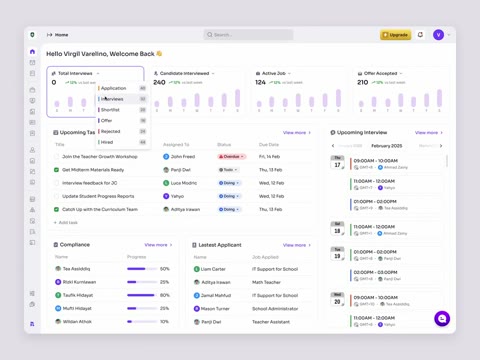Click Liam Carter's avatar in applicants
Image resolution: width=480 pixels, height=360 pixels.
(197, 269)
